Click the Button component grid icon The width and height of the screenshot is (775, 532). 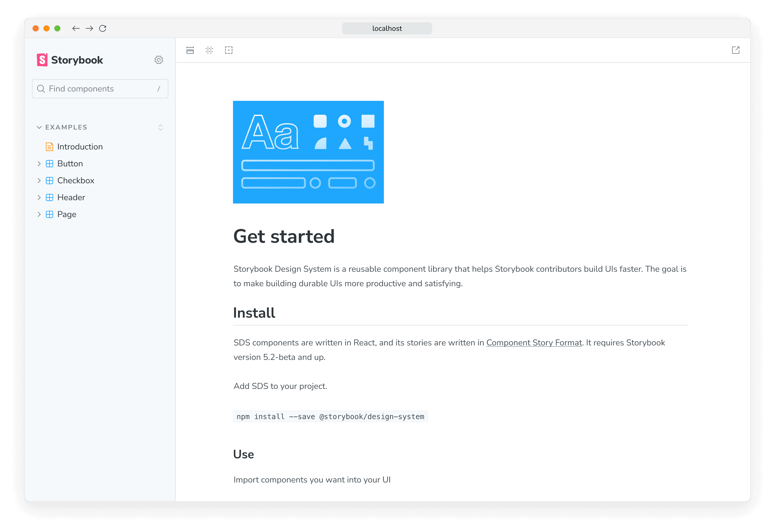pyautogui.click(x=50, y=163)
